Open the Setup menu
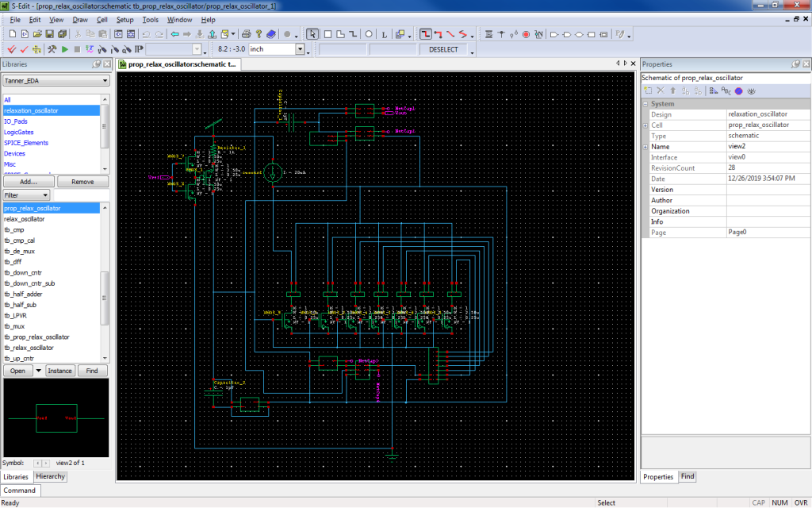This screenshot has height=508, width=812. (x=124, y=20)
